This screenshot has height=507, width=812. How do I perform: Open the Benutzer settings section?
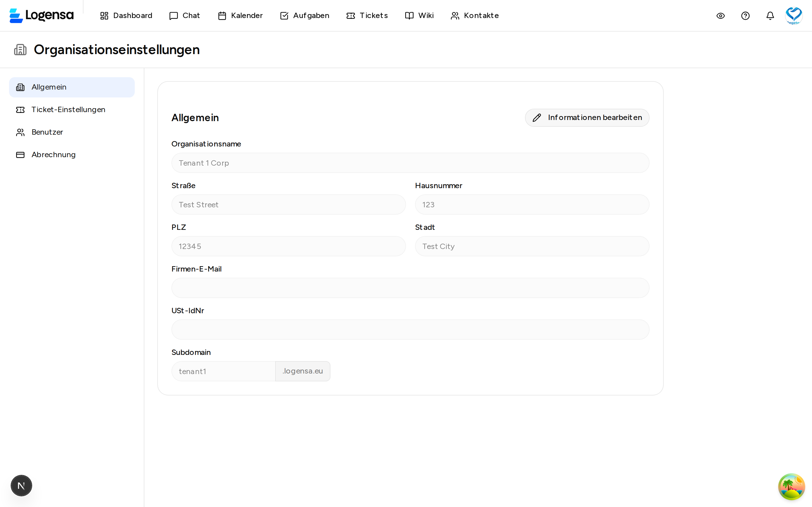coord(47,132)
